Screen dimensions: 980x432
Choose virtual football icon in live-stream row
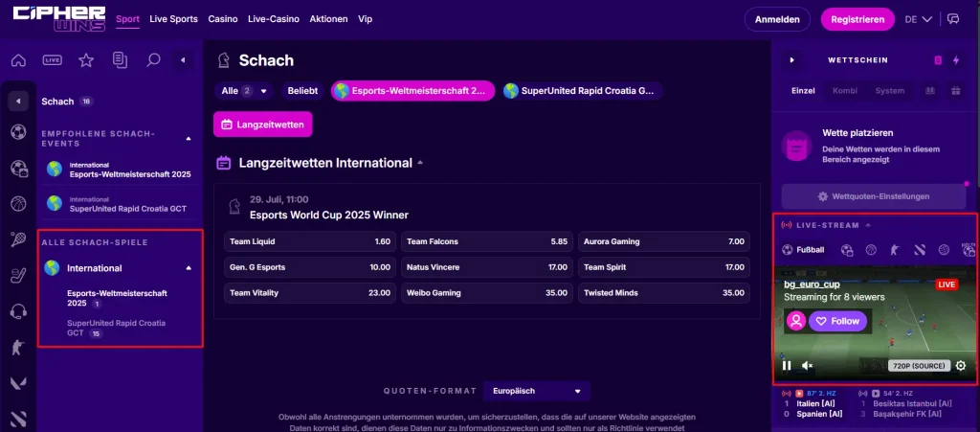coord(847,250)
